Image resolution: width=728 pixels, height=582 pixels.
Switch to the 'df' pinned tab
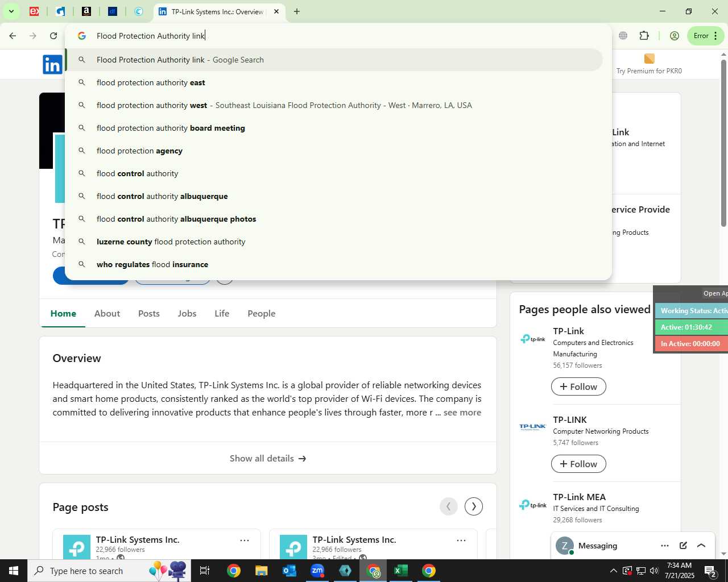[113, 11]
